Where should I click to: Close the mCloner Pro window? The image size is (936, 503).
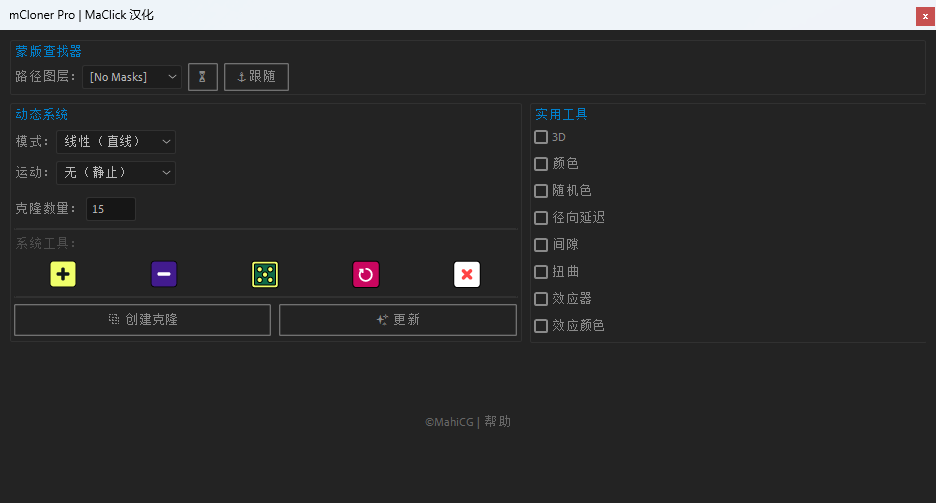[925, 16]
